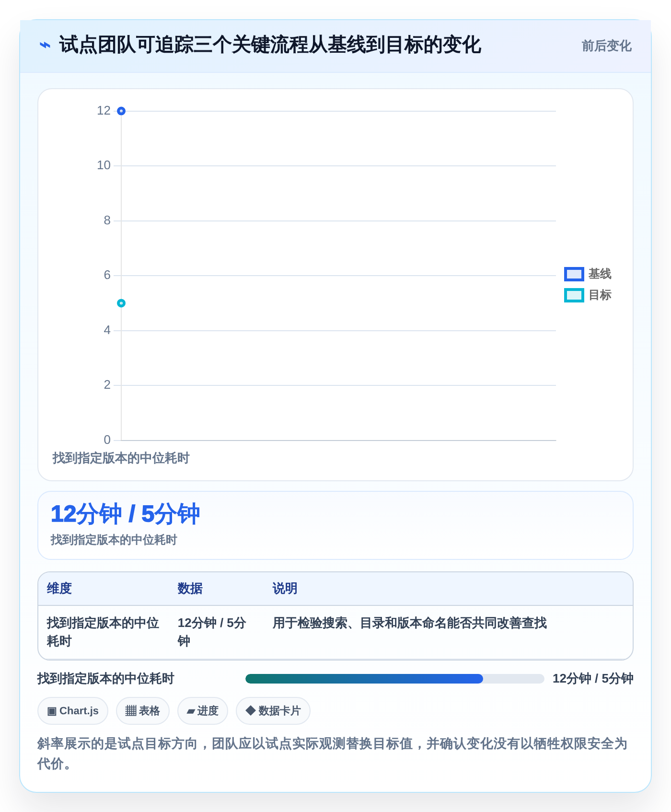Click the gradient progress bar
This screenshot has height=812, width=671.
395,679
